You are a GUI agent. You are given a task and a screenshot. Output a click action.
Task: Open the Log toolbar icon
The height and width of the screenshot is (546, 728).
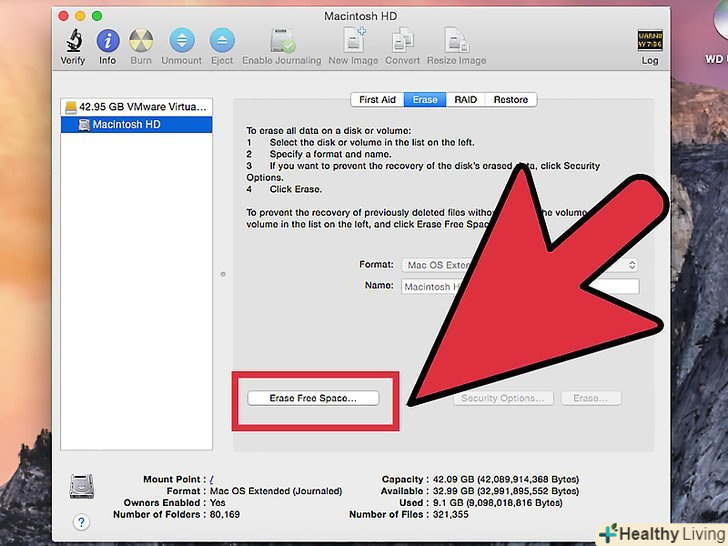point(650,40)
